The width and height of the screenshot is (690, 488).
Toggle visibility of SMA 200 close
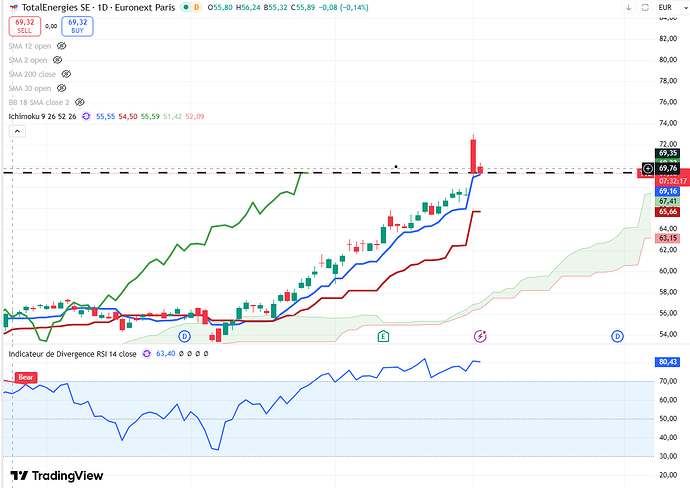(66, 74)
